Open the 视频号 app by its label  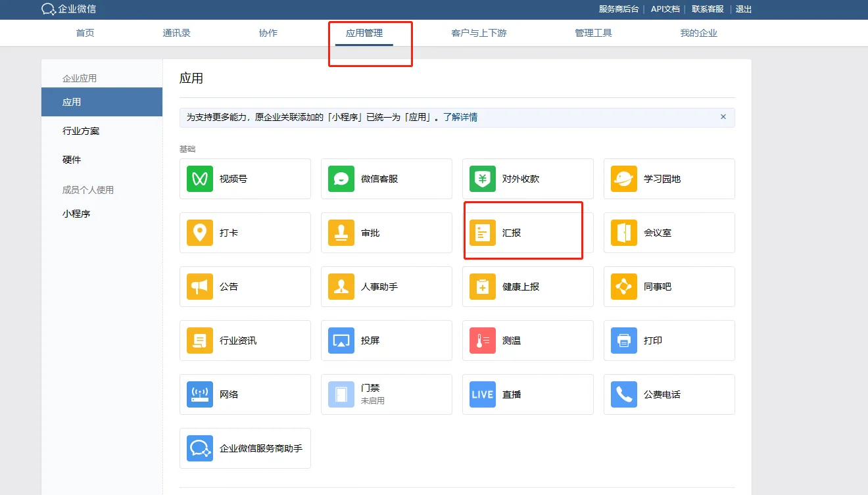point(233,179)
